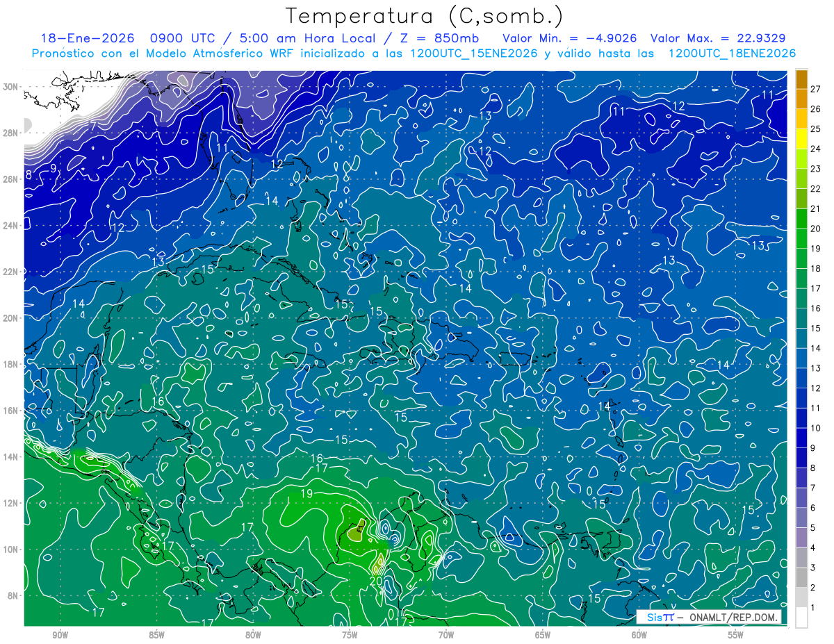Click the "28N" latitude axis label
Screen dimensions: 834x644
[x=10, y=133]
